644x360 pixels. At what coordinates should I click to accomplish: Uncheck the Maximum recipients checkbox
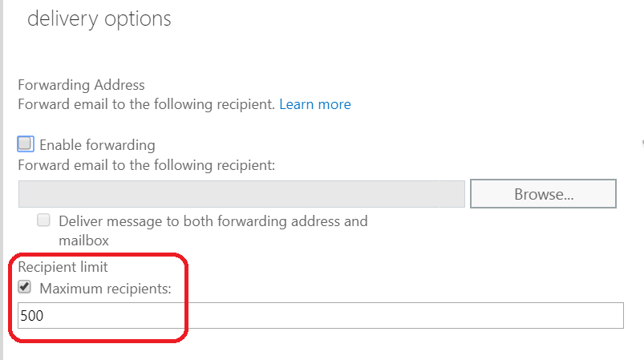[x=25, y=287]
